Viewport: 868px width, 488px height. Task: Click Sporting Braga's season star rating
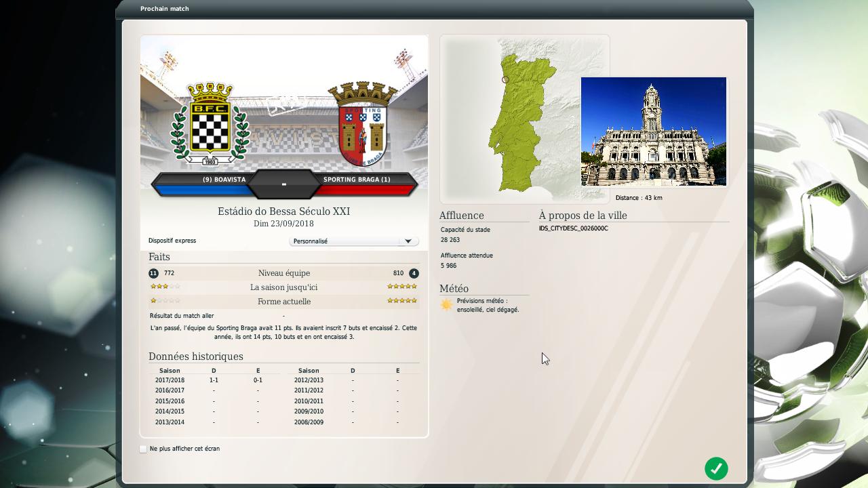coord(402,287)
